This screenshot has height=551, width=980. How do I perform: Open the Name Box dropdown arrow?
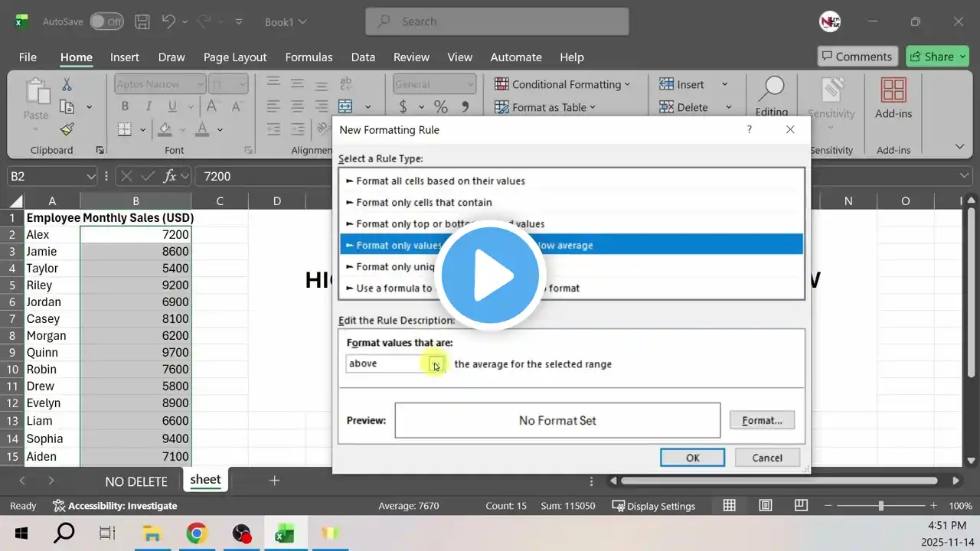(91, 177)
